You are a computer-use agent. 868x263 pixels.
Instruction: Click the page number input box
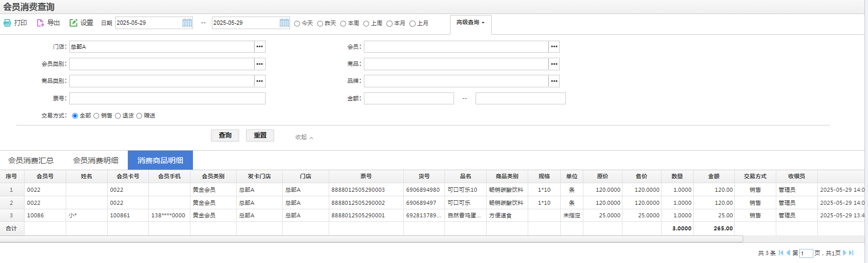point(806,253)
